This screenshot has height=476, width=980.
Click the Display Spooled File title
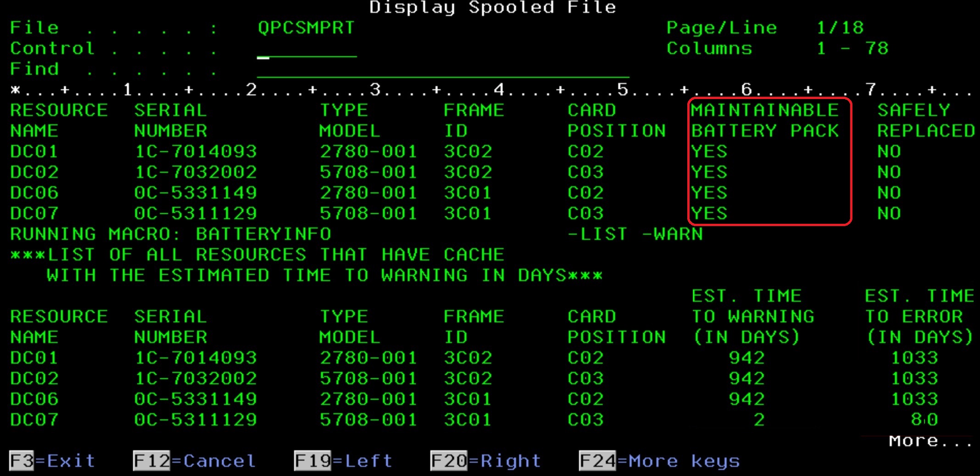[493, 7]
